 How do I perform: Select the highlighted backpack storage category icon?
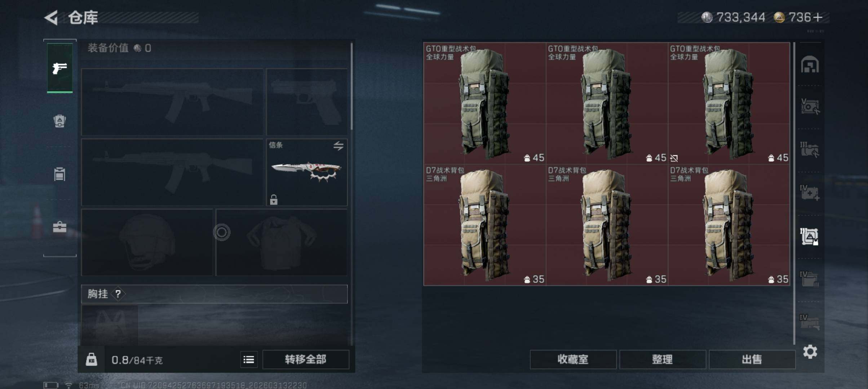click(810, 237)
